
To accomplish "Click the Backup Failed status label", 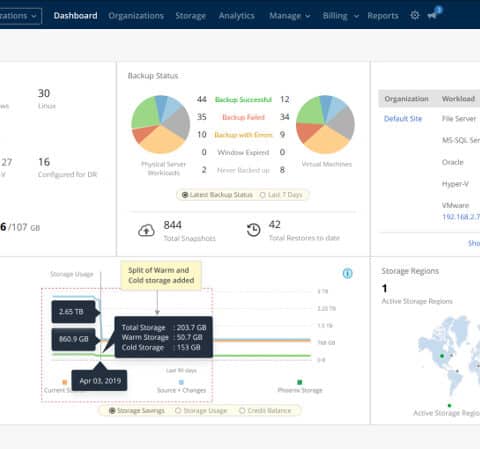I will (243, 117).
